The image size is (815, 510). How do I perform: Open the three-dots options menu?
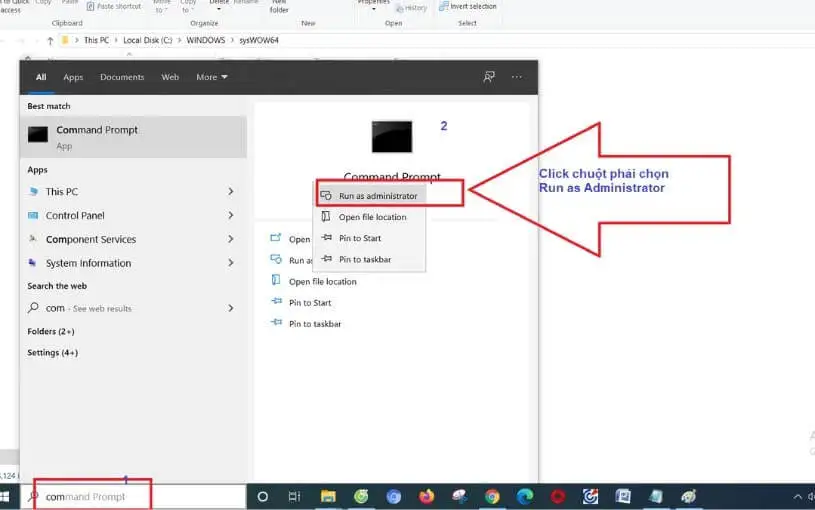pyautogui.click(x=517, y=77)
